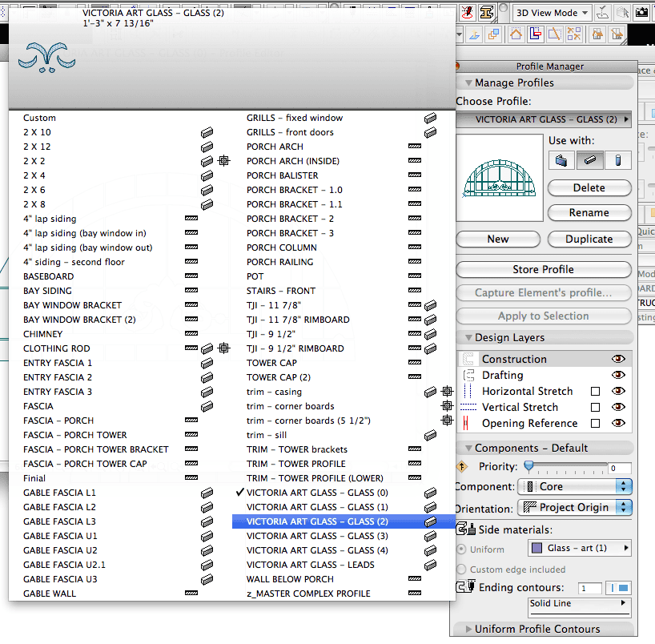The width and height of the screenshot is (655, 644).
Task: Click the Duplicate button
Action: tap(589, 239)
